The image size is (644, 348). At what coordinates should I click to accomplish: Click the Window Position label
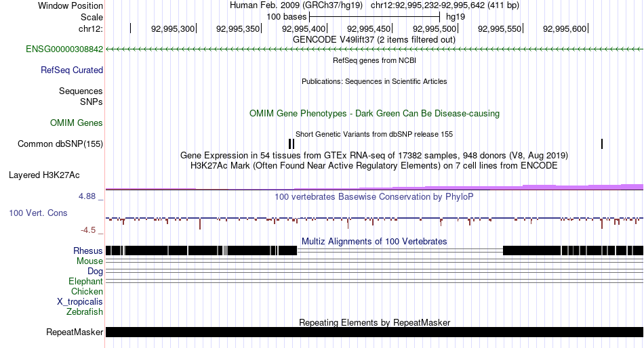click(71, 5)
